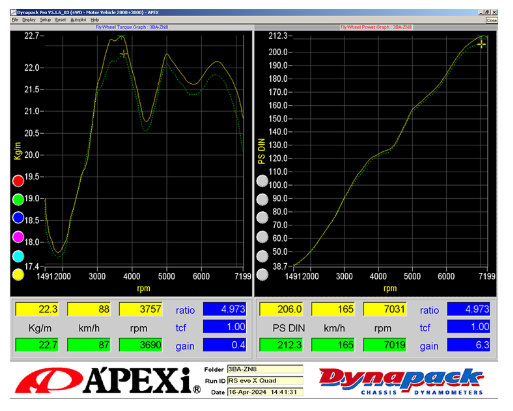Select the green run color circle

coord(18,199)
